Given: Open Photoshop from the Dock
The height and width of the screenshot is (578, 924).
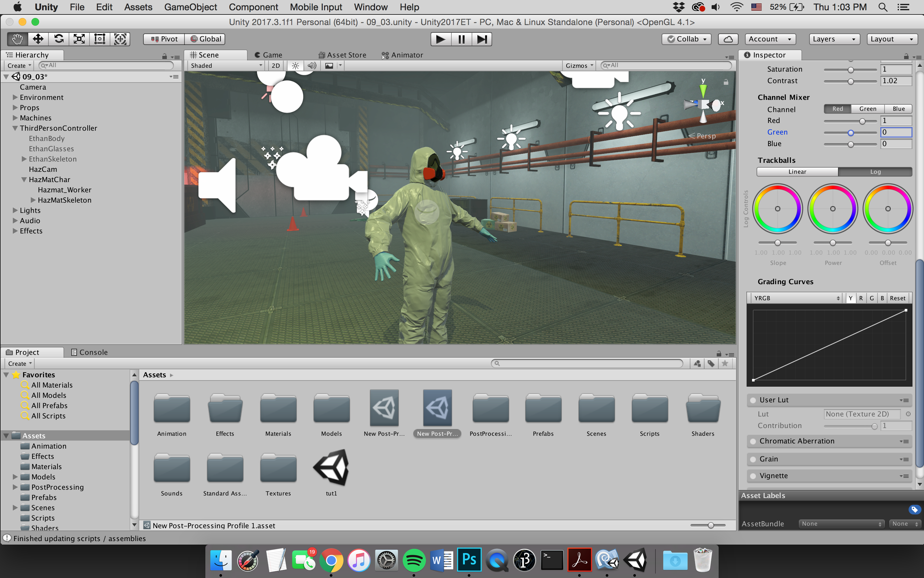Looking at the screenshot, I should point(469,560).
